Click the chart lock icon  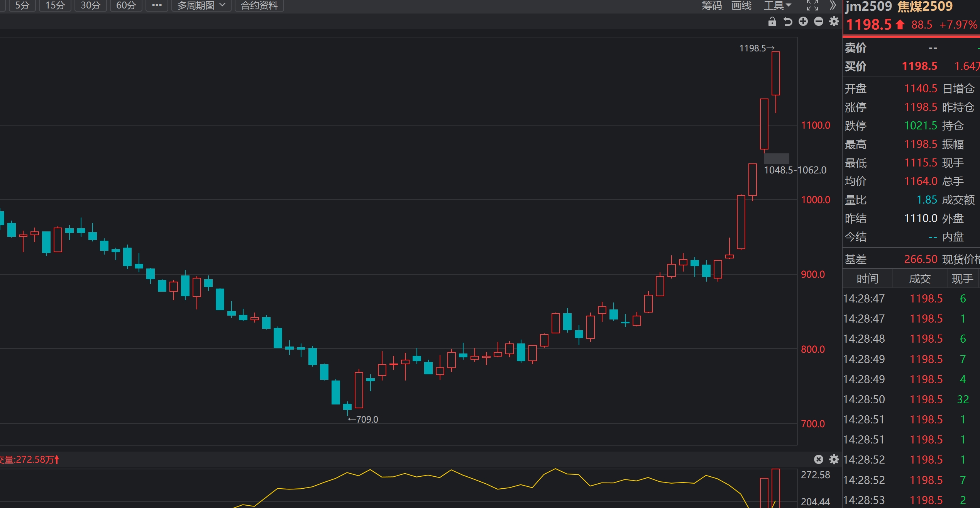772,22
